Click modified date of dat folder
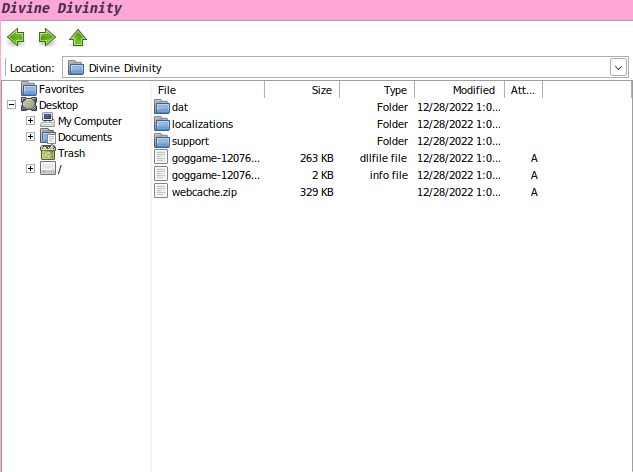Viewport: 633px width, 472px height. click(459, 107)
